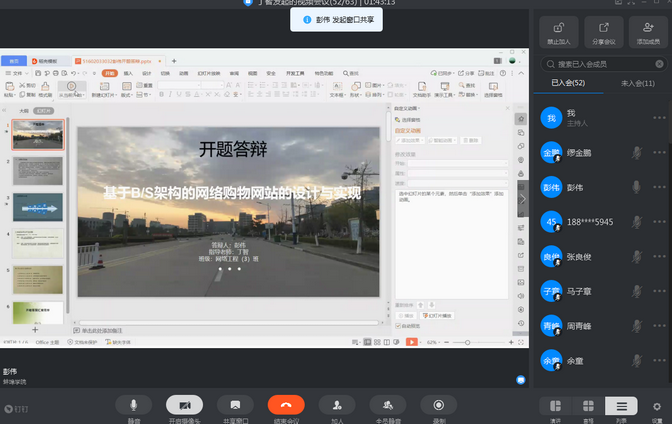
Task: Click the red end meeting button
Action: [x=286, y=404]
